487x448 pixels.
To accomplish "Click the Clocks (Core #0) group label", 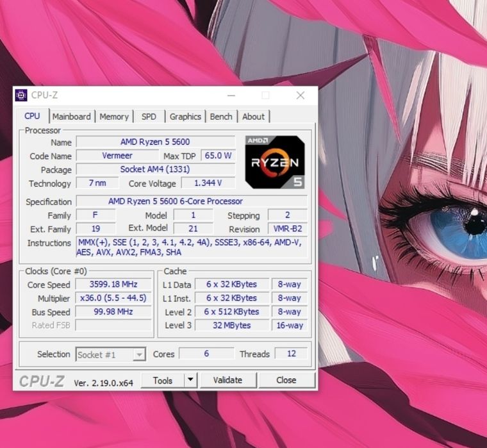I will pos(56,271).
